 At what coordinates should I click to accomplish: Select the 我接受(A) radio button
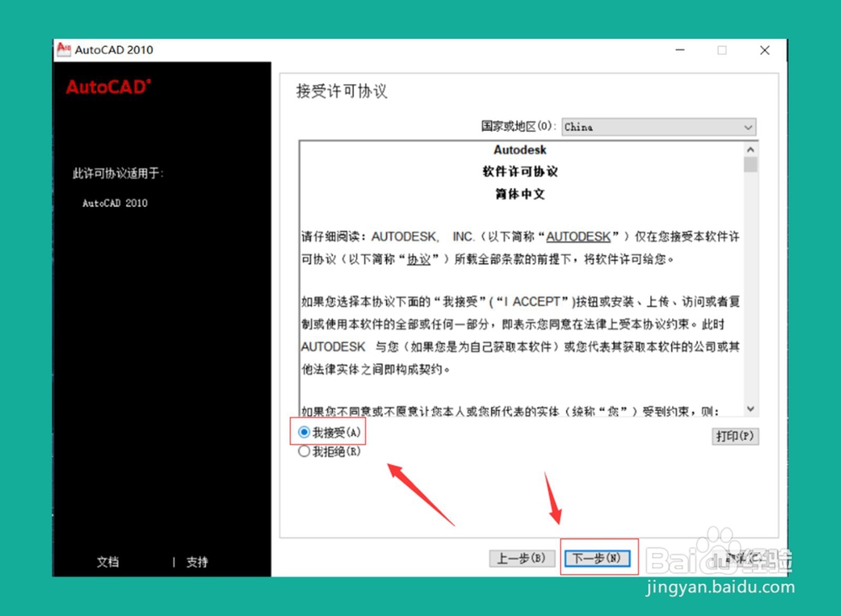tap(304, 432)
